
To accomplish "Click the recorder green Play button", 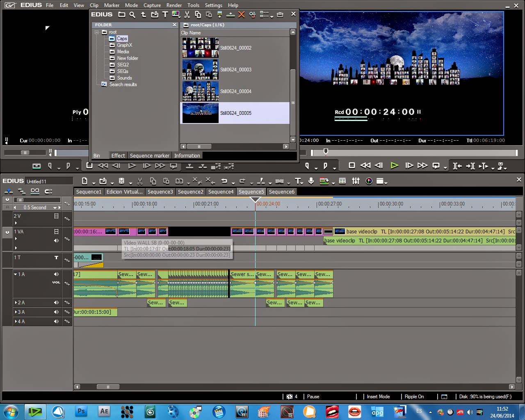I will [394, 165].
